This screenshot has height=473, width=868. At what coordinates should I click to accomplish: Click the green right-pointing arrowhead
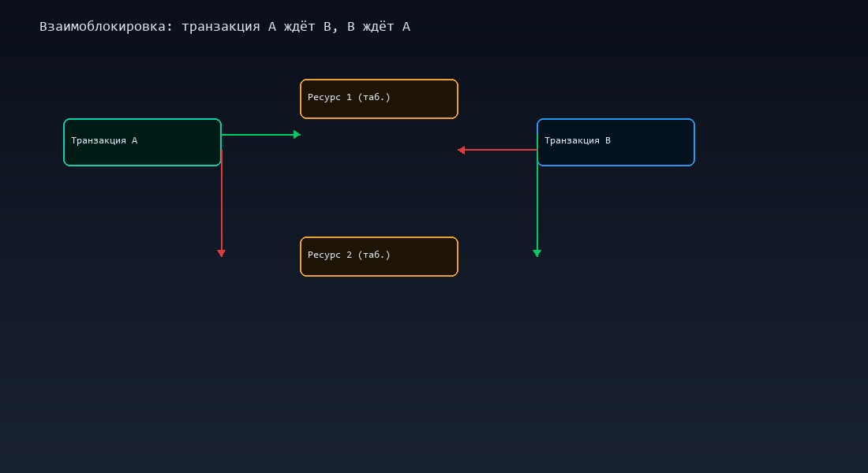(297, 135)
